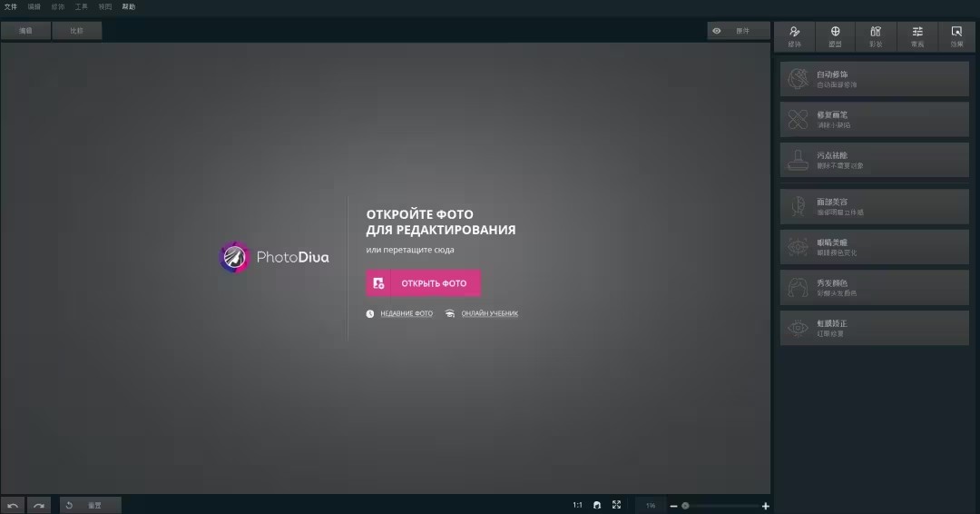Image resolution: width=980 pixels, height=514 pixels.
Task: Open the 面部美容 face sculpt tool
Action: click(x=874, y=206)
